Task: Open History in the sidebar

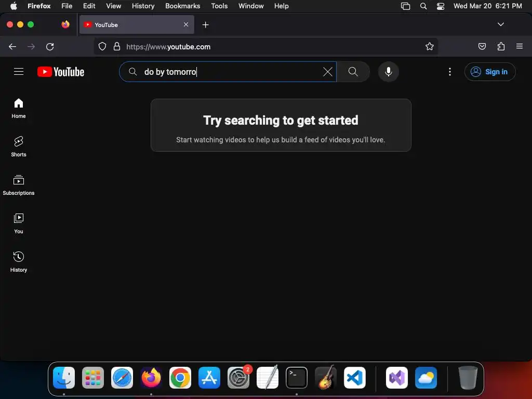Action: click(18, 262)
